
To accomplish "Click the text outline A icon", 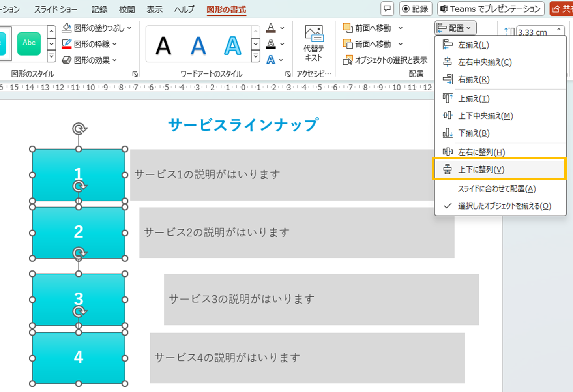I will 271,43.
